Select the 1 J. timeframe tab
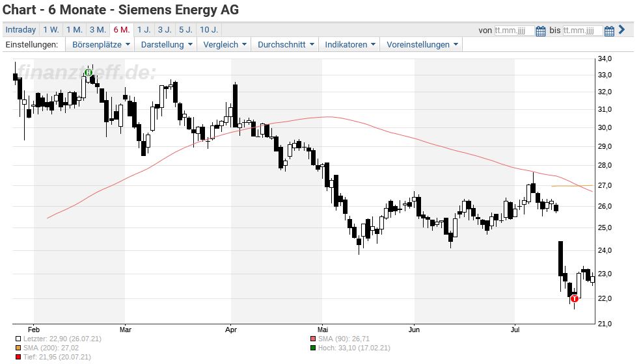This screenshot has height=364, width=641. 144,30
